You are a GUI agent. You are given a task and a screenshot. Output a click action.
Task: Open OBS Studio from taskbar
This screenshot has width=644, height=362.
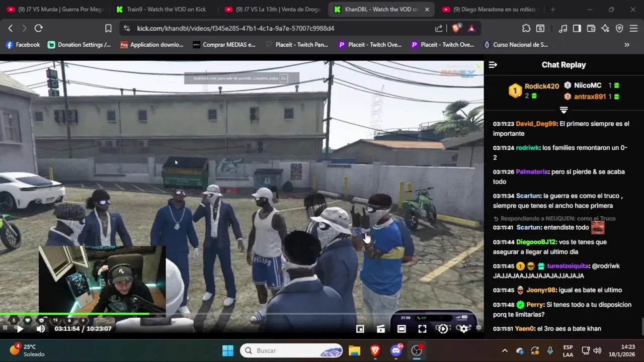(417, 350)
